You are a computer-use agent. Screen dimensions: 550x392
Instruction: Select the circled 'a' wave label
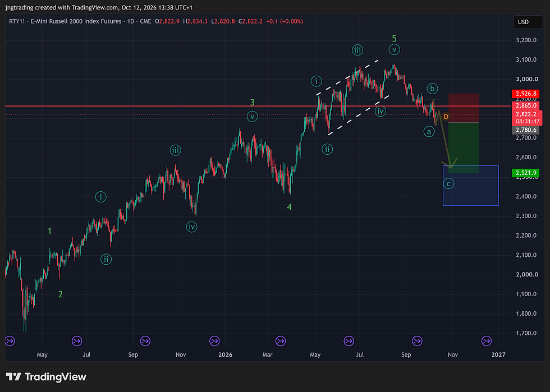(x=429, y=131)
